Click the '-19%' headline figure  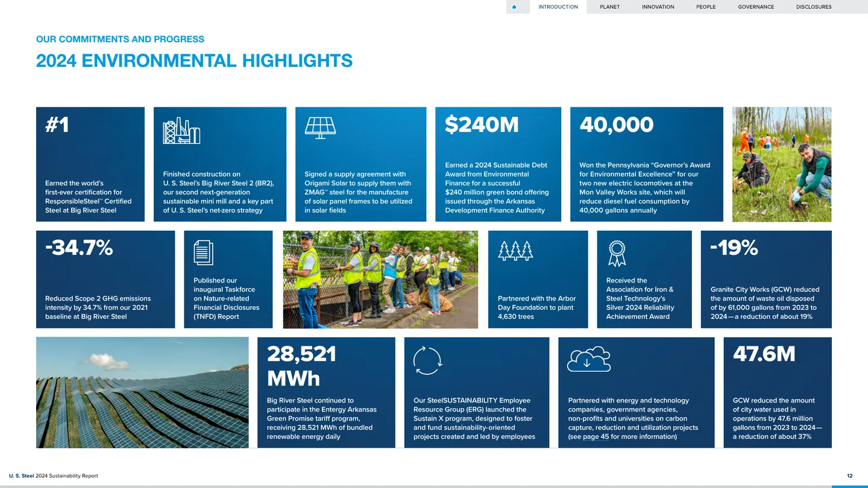tap(734, 248)
